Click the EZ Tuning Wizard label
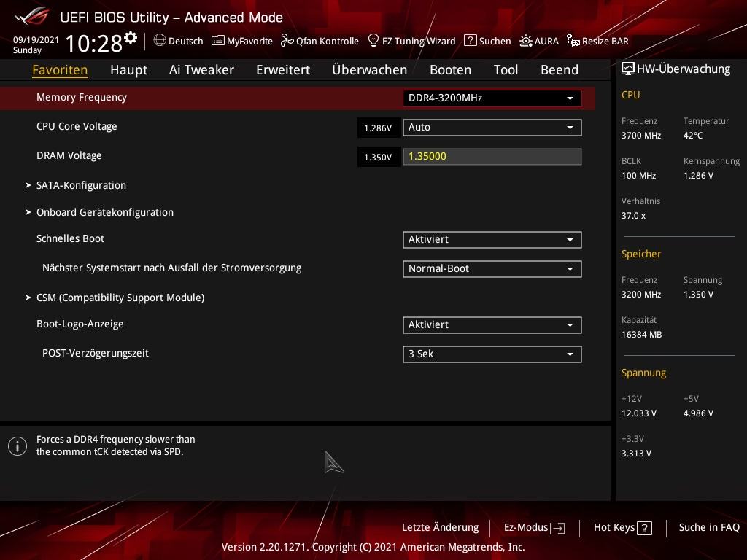Image resolution: width=747 pixels, height=560 pixels. click(419, 42)
